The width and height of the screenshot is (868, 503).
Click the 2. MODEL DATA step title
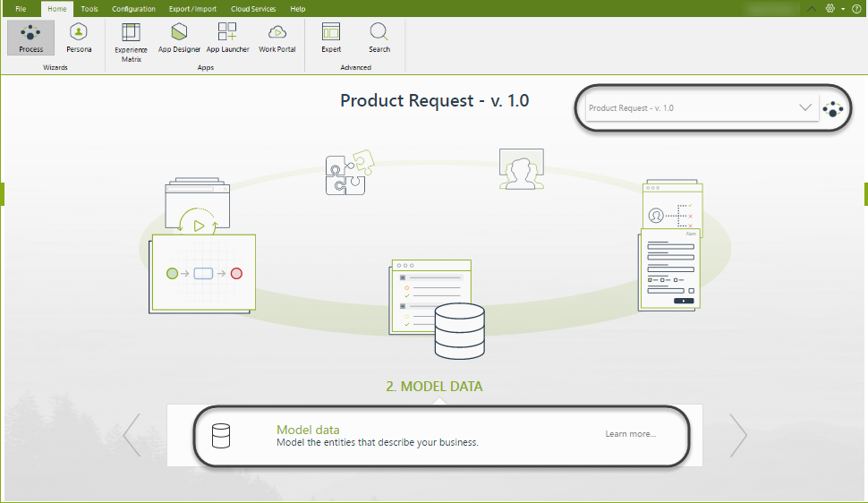pyautogui.click(x=434, y=386)
